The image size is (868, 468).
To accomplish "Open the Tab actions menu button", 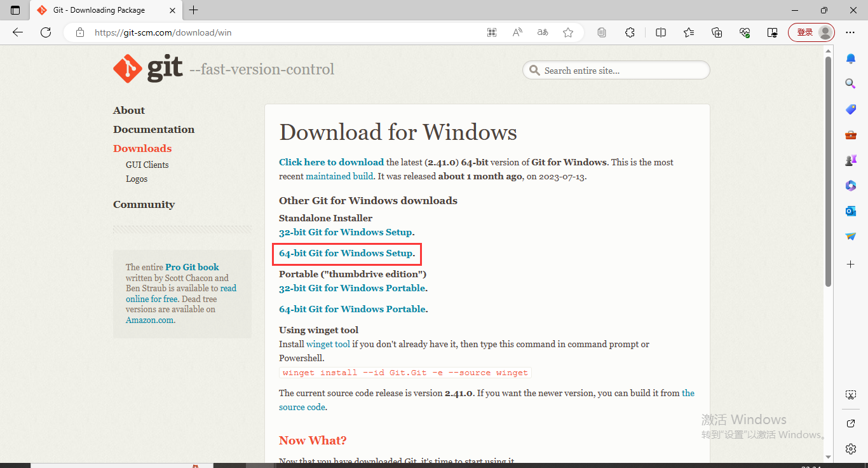I will tap(15, 10).
